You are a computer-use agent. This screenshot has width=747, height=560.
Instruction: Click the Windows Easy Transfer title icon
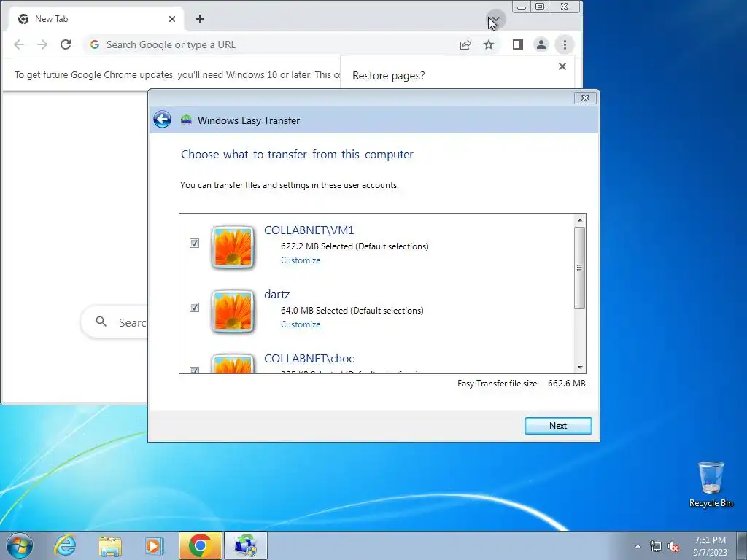(x=186, y=120)
